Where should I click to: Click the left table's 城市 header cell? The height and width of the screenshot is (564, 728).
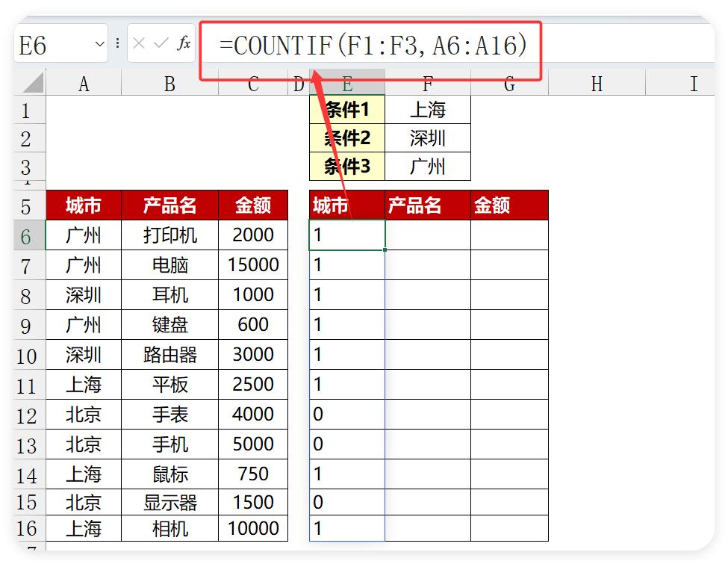(x=84, y=205)
